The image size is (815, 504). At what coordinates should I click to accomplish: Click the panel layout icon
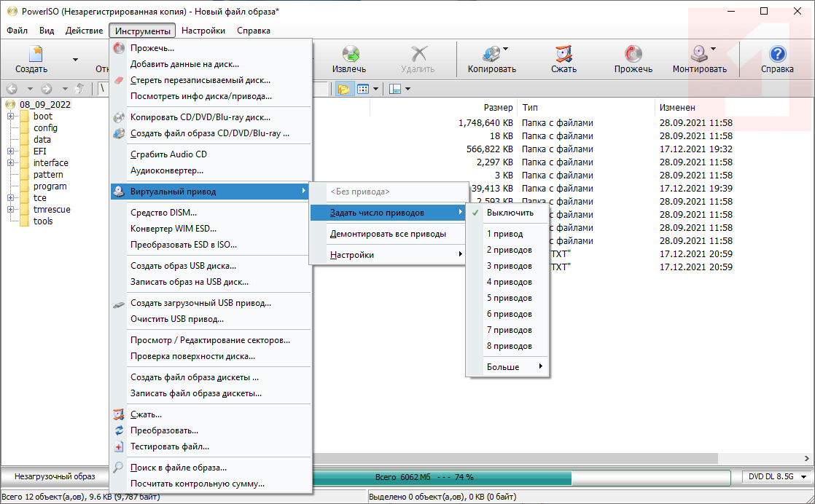click(395, 89)
